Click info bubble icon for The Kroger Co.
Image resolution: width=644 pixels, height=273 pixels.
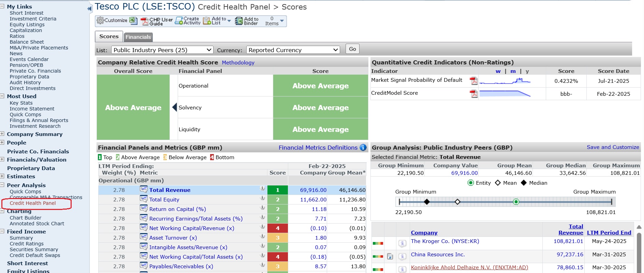click(402, 243)
